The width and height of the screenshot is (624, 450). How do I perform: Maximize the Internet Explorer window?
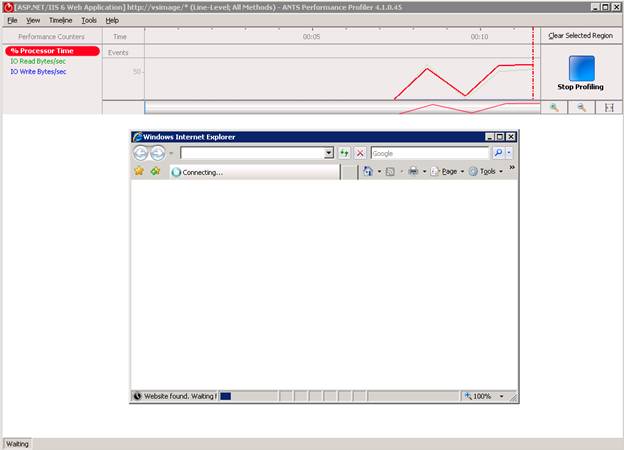click(500, 137)
